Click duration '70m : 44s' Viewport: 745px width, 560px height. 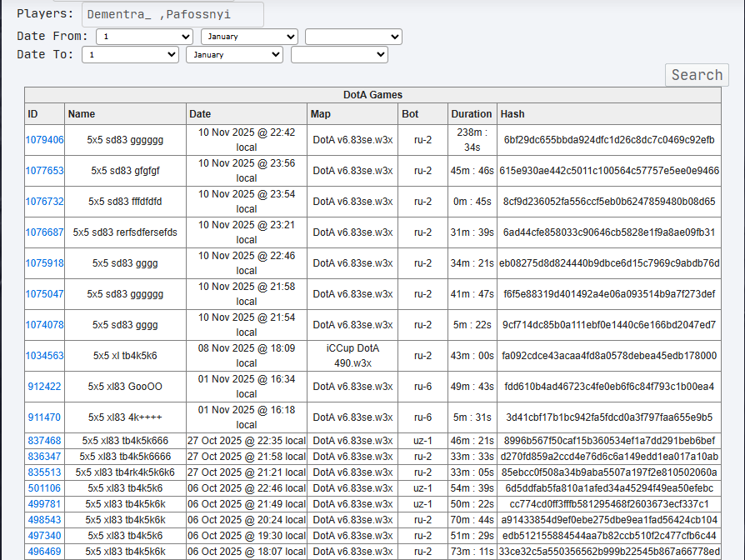click(472, 520)
